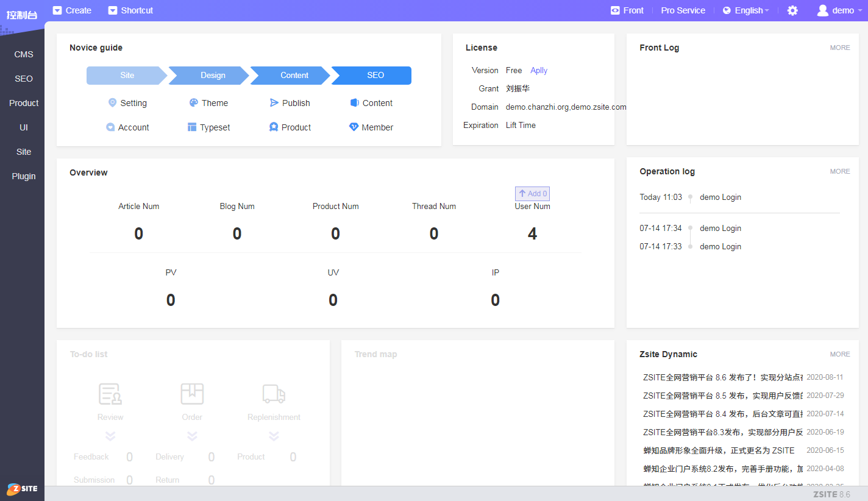868x501 pixels.
Task: Click the Aplly link next to Free version
Action: (x=539, y=70)
